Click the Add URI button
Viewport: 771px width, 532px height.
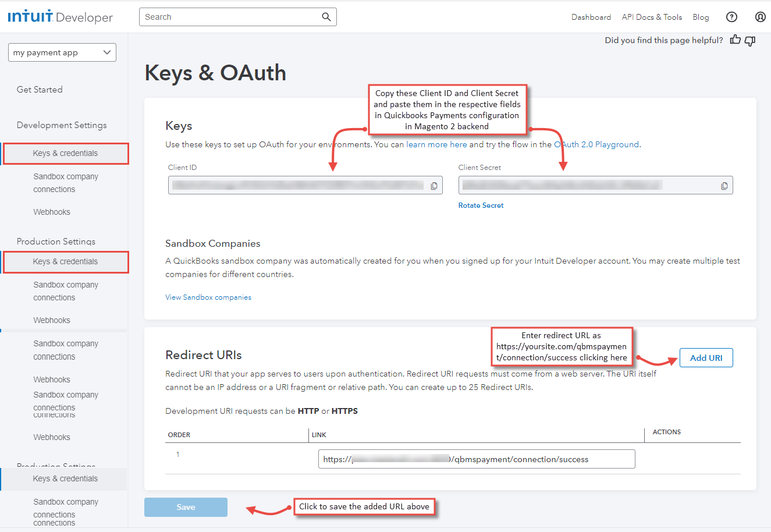(706, 358)
